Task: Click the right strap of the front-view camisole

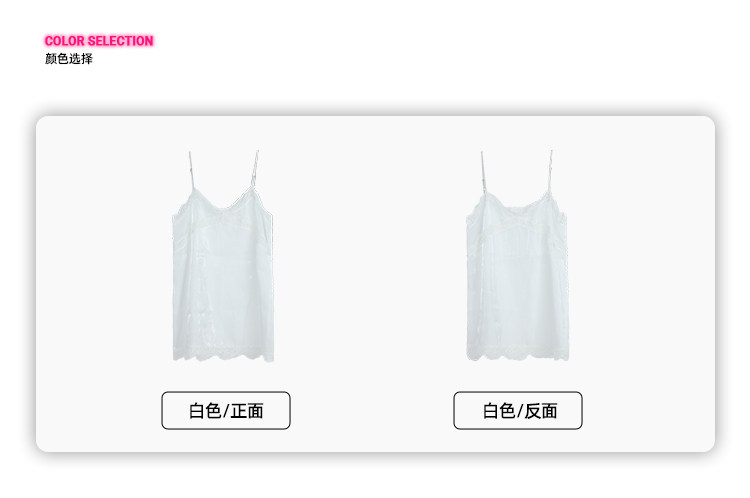Action: click(254, 169)
